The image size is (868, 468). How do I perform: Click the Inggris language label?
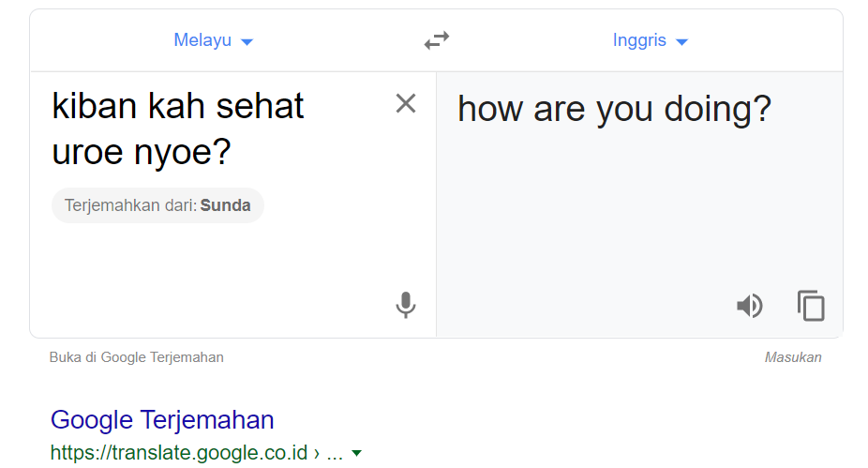coord(639,40)
